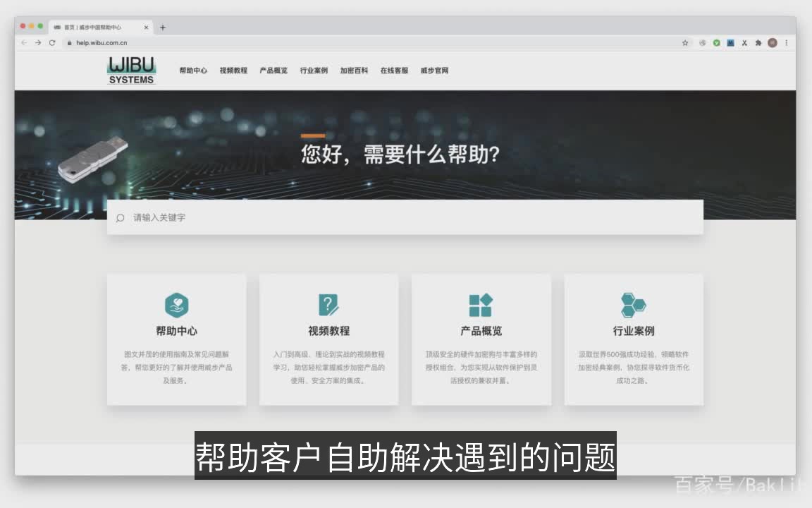Click the 视频教程 question-mark icon

coord(328,304)
